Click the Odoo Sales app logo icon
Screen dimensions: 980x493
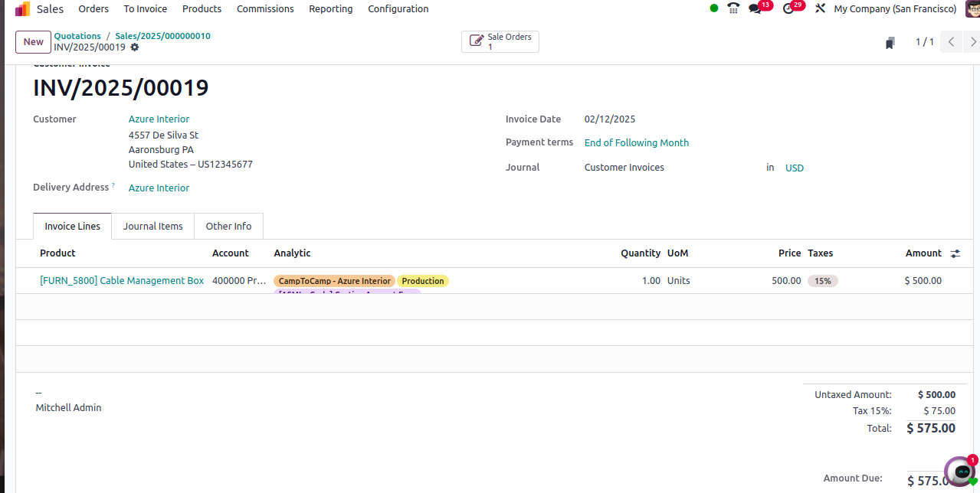click(22, 9)
